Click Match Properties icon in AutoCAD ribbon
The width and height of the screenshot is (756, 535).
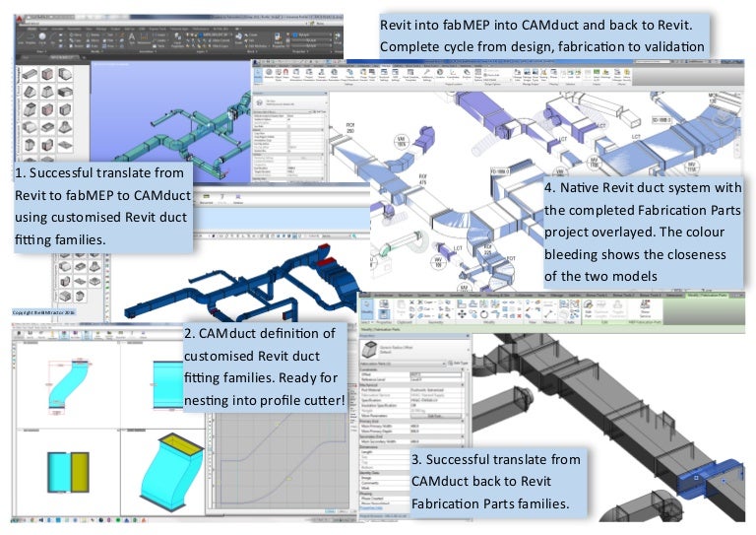278,38
